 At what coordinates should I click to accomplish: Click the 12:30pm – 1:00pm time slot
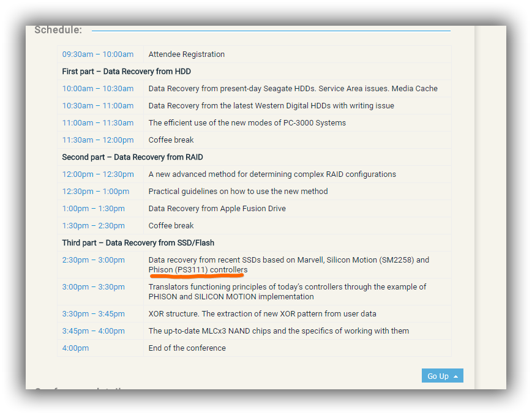(x=96, y=192)
